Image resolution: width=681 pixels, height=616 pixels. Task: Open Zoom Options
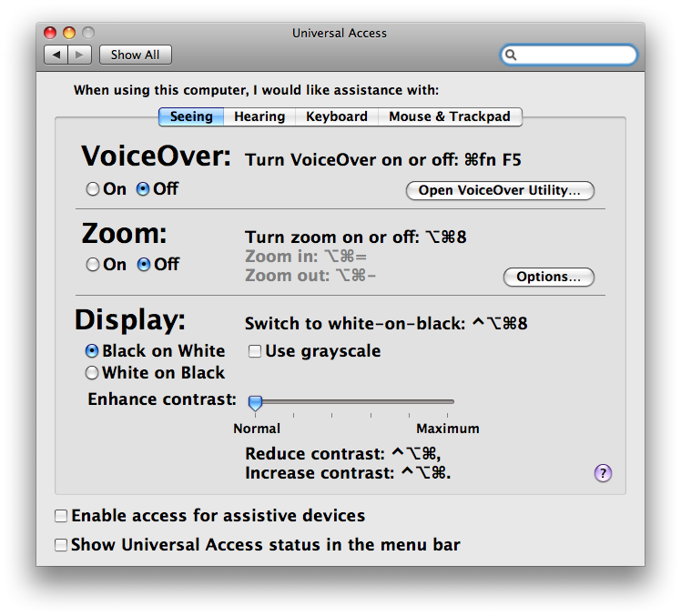click(x=549, y=277)
